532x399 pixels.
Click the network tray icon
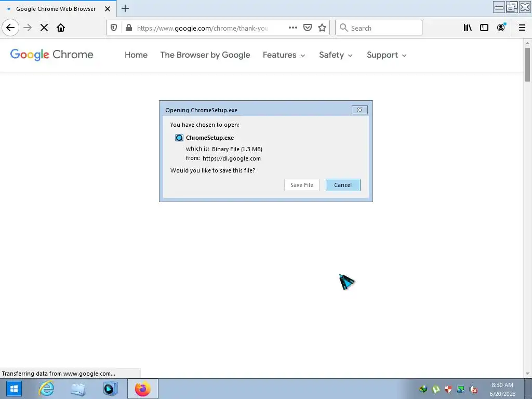tap(460, 389)
